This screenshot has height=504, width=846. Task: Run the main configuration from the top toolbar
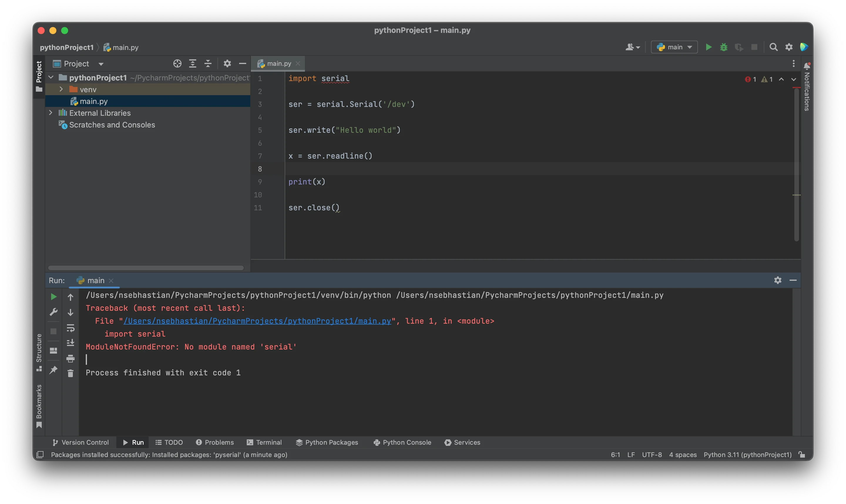pos(709,47)
